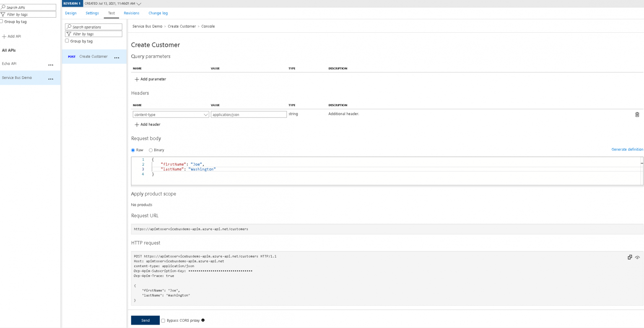Image resolution: width=644 pixels, height=328 pixels.
Task: Open the Change log tab
Action: point(158,13)
